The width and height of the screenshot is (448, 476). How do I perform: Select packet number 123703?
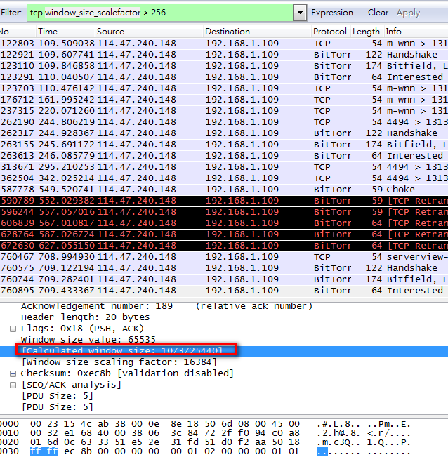tap(224, 88)
